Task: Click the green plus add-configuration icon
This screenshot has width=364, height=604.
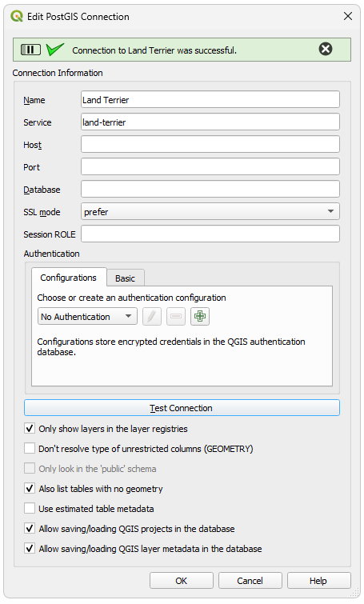Action: point(200,317)
